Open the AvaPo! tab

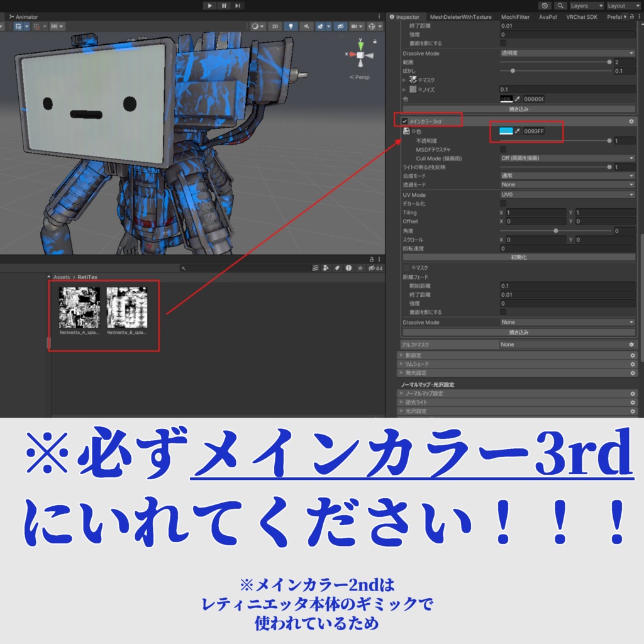[548, 17]
